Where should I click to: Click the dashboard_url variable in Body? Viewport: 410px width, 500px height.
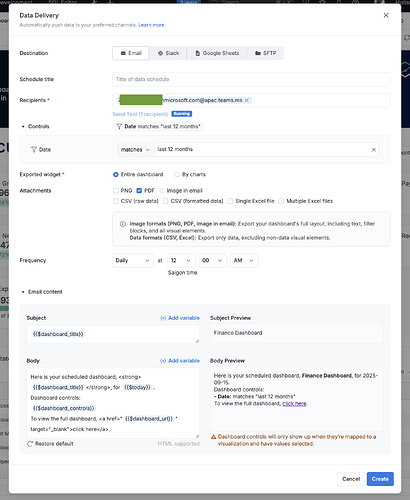point(149,419)
